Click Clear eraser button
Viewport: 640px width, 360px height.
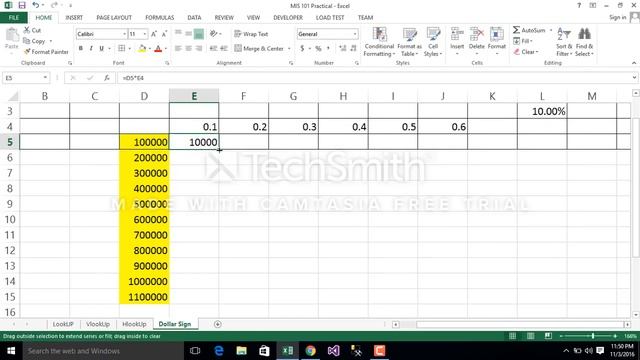526,52
